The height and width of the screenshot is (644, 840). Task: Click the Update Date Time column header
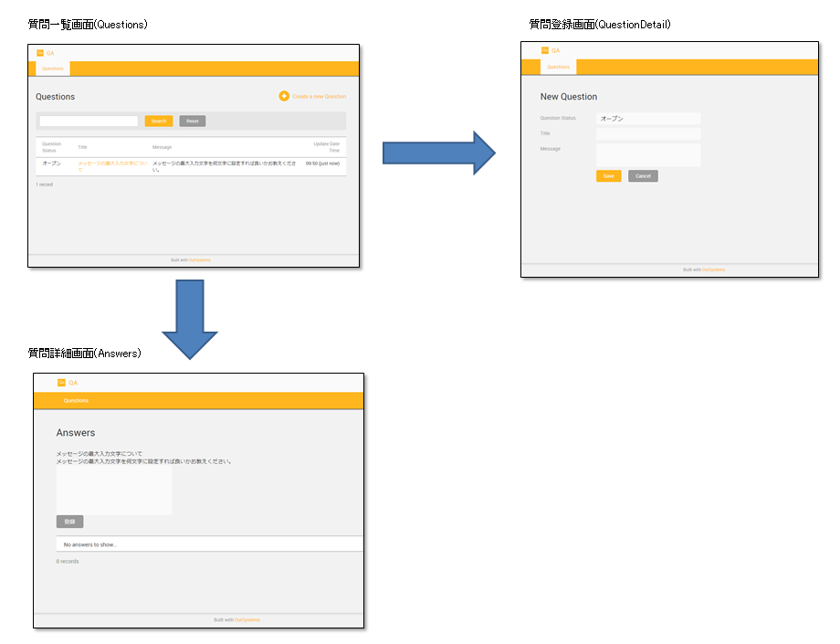pyautogui.click(x=326, y=147)
